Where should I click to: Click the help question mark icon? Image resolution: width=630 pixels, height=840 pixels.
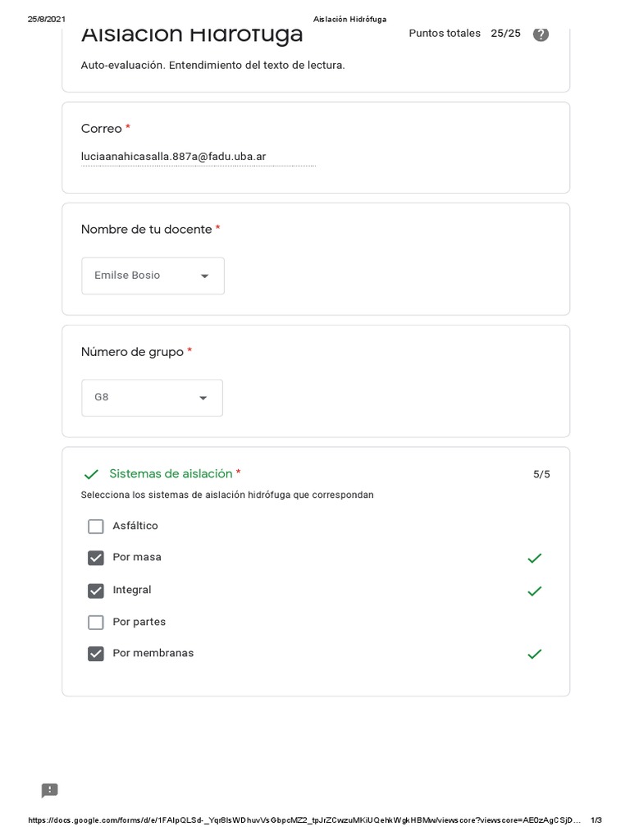click(x=541, y=34)
